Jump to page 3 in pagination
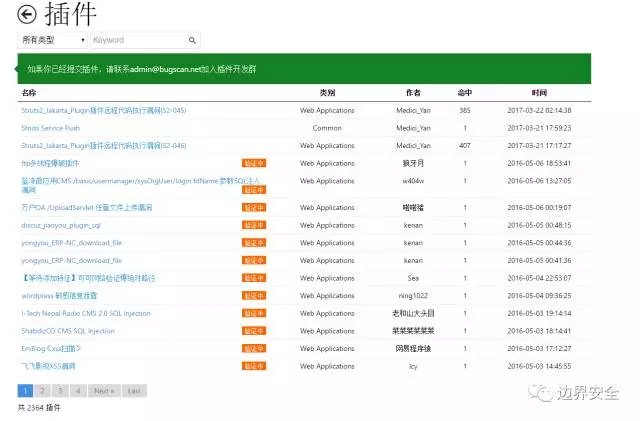 pos(61,391)
